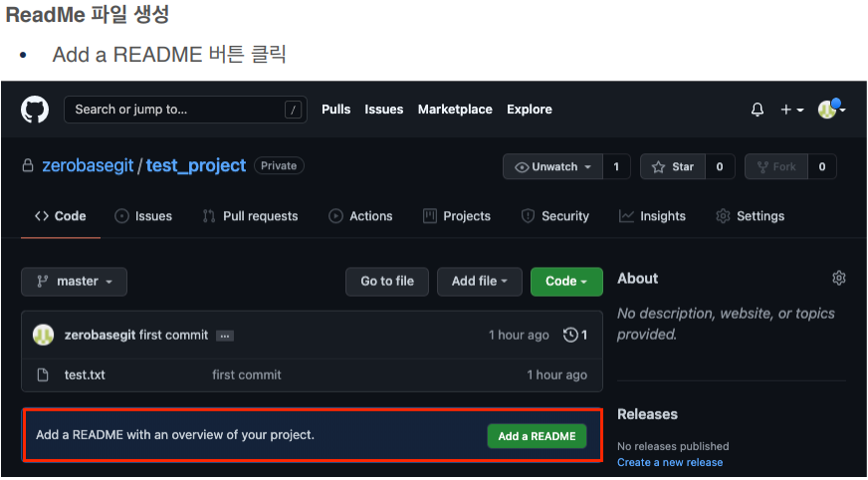
Task: Switch to the Pull requests tab
Action: 250,216
